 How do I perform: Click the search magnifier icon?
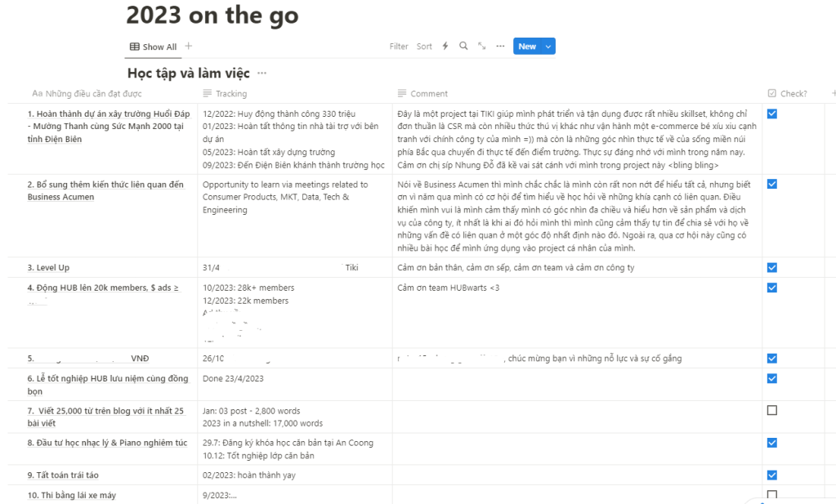coord(463,47)
